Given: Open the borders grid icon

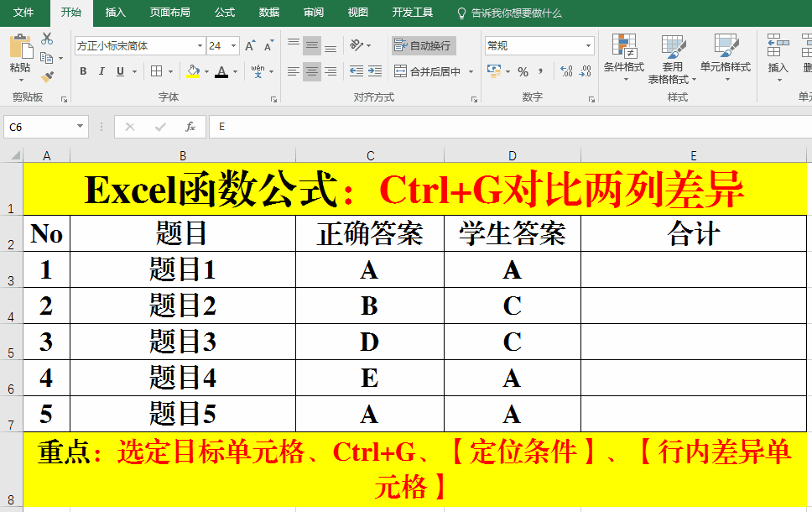Looking at the screenshot, I should click(x=157, y=72).
